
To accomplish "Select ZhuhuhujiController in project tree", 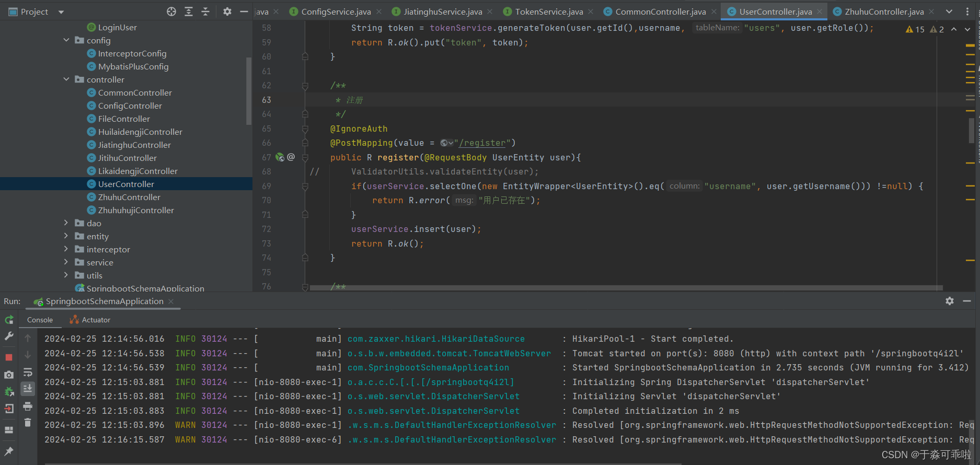I will pos(136,210).
